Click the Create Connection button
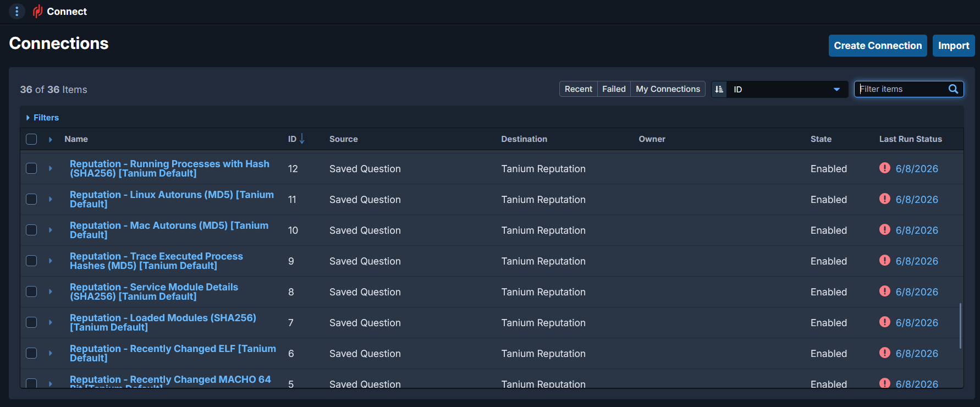The height and width of the screenshot is (407, 980). click(x=878, y=46)
